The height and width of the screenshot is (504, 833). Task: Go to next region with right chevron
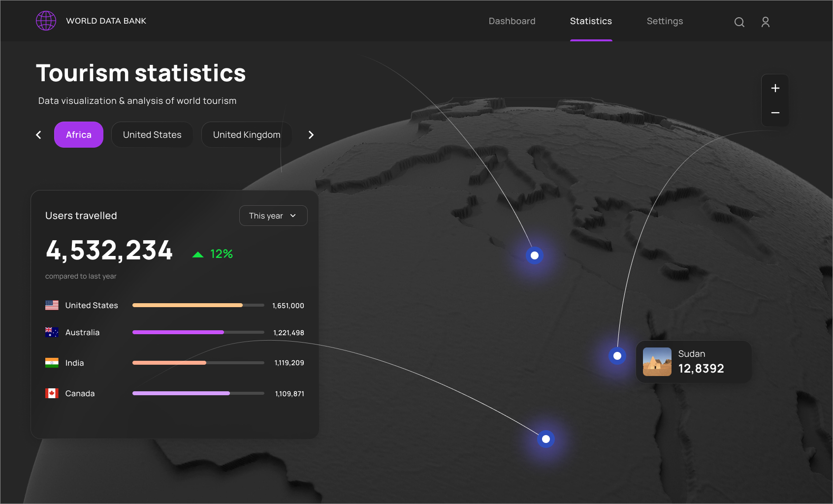click(311, 135)
